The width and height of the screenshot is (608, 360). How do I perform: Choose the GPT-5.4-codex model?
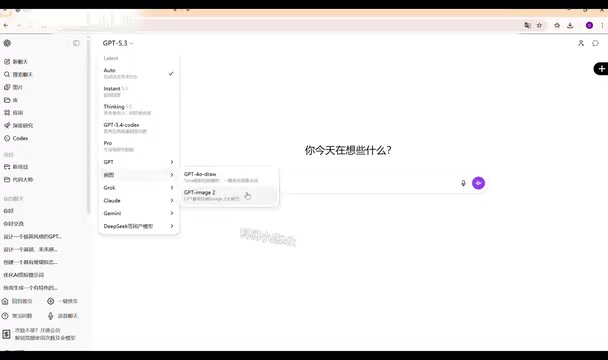click(x=138, y=128)
